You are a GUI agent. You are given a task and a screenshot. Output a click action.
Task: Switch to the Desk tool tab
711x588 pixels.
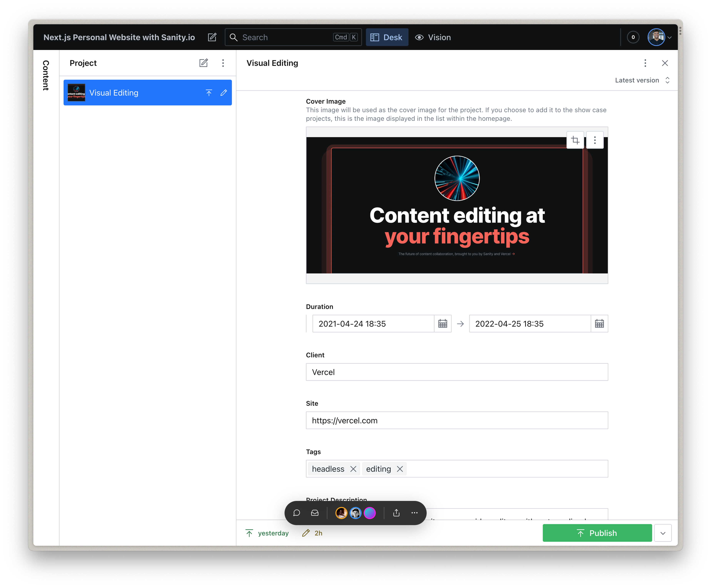coord(387,37)
